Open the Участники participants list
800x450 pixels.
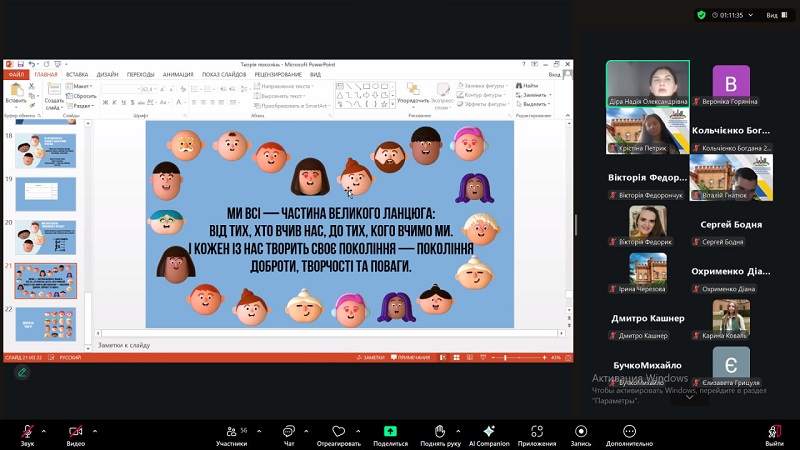231,431
